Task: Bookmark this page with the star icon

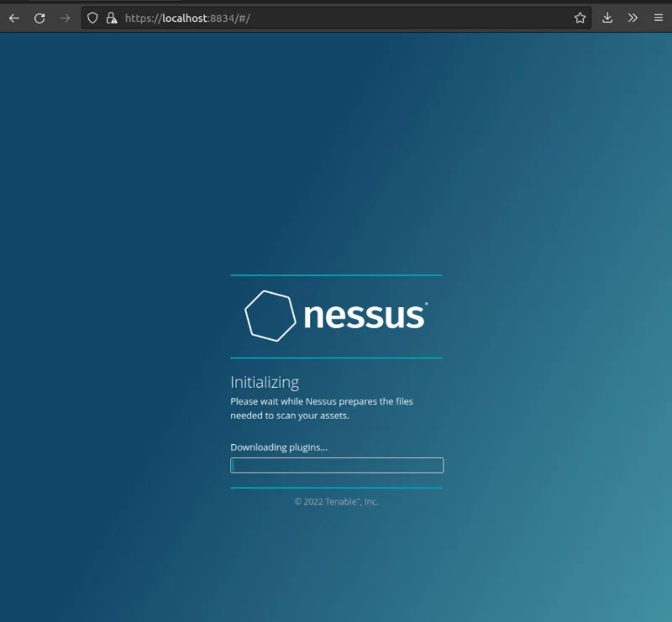Action: pos(580,18)
